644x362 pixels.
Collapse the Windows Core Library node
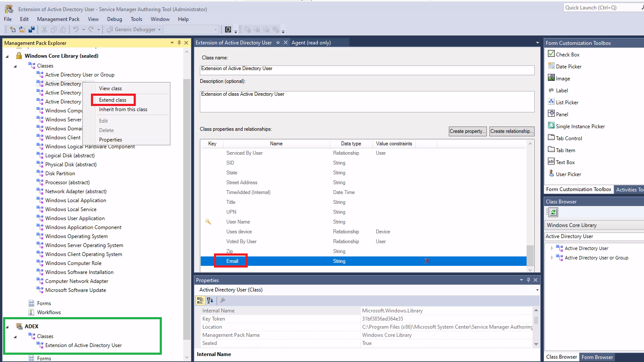point(7,56)
